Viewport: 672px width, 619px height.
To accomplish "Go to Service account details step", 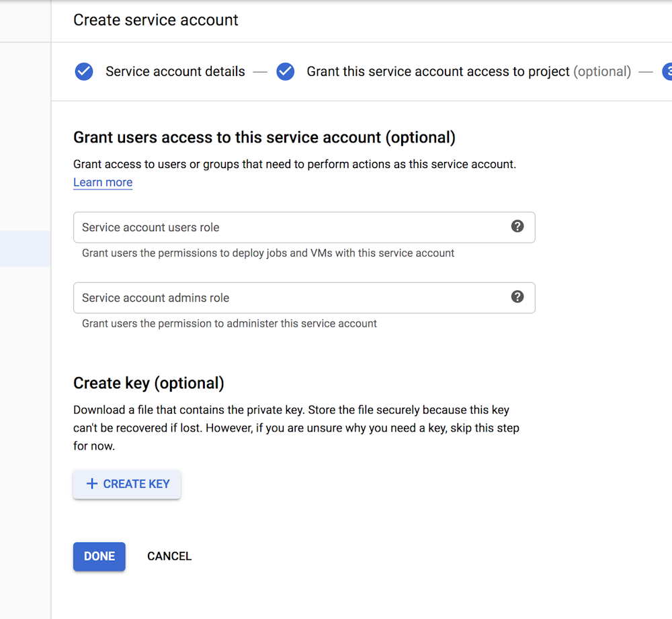I will point(175,72).
